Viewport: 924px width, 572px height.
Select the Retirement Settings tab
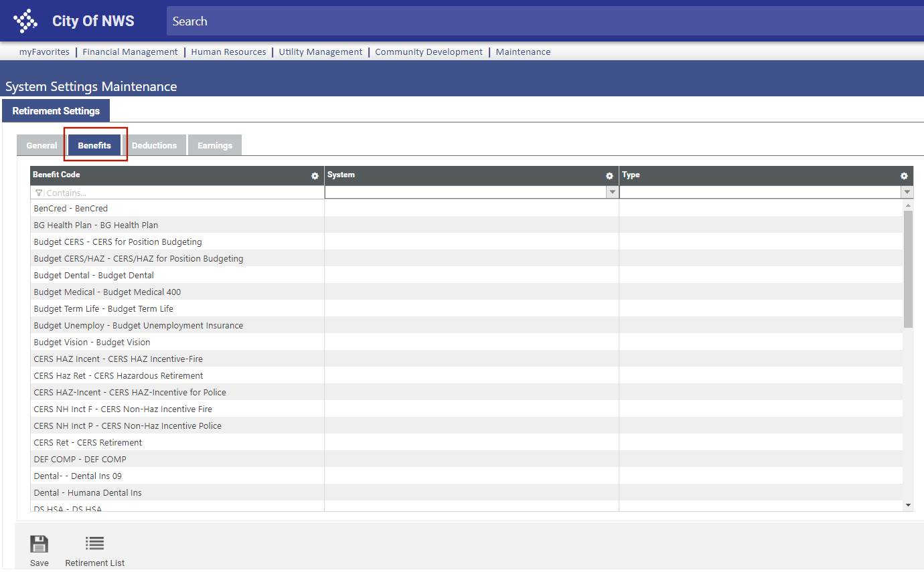click(x=56, y=111)
